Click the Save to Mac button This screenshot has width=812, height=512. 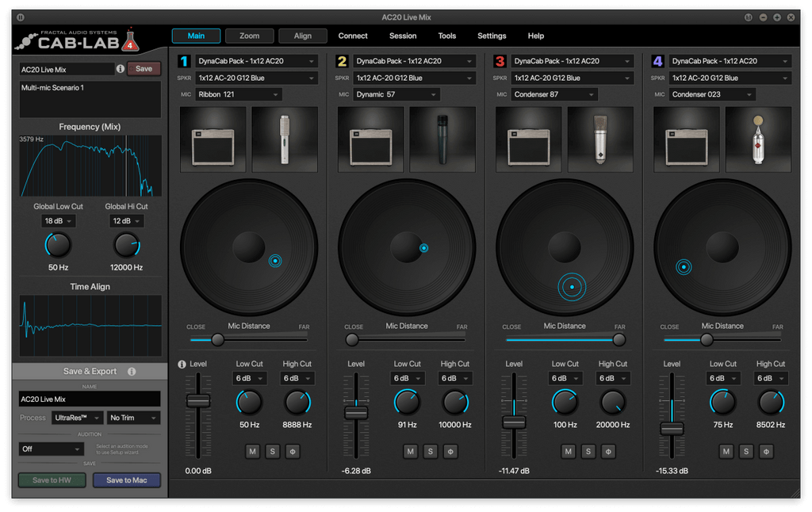pos(127,480)
